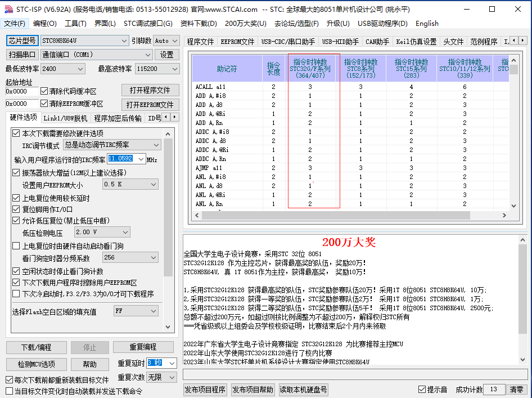Switch to the EEPROM文件 tab
The width and height of the screenshot is (532, 398).
(237, 42)
